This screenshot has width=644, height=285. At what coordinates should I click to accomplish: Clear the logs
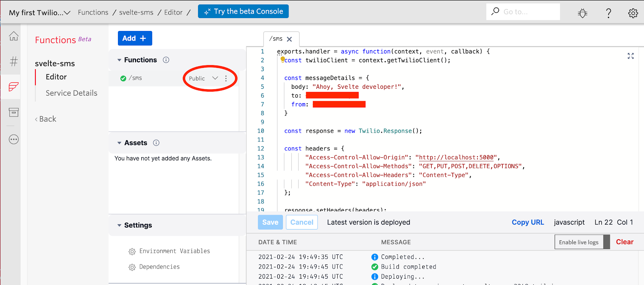pos(625,242)
